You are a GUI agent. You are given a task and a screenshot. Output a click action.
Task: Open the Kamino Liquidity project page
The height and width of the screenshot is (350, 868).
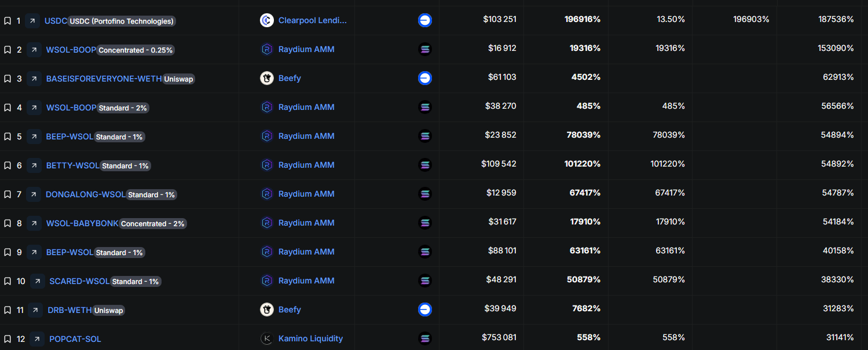pyautogui.click(x=310, y=338)
